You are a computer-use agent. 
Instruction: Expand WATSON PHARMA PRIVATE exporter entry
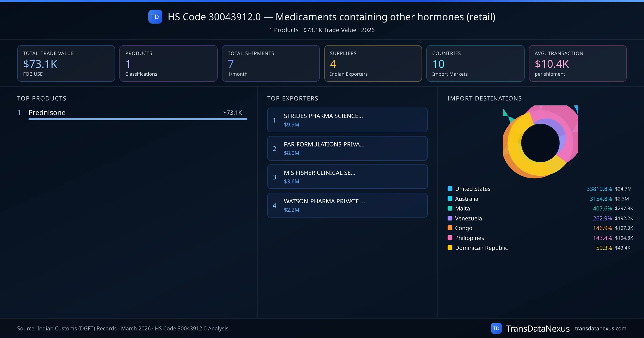[x=347, y=205]
